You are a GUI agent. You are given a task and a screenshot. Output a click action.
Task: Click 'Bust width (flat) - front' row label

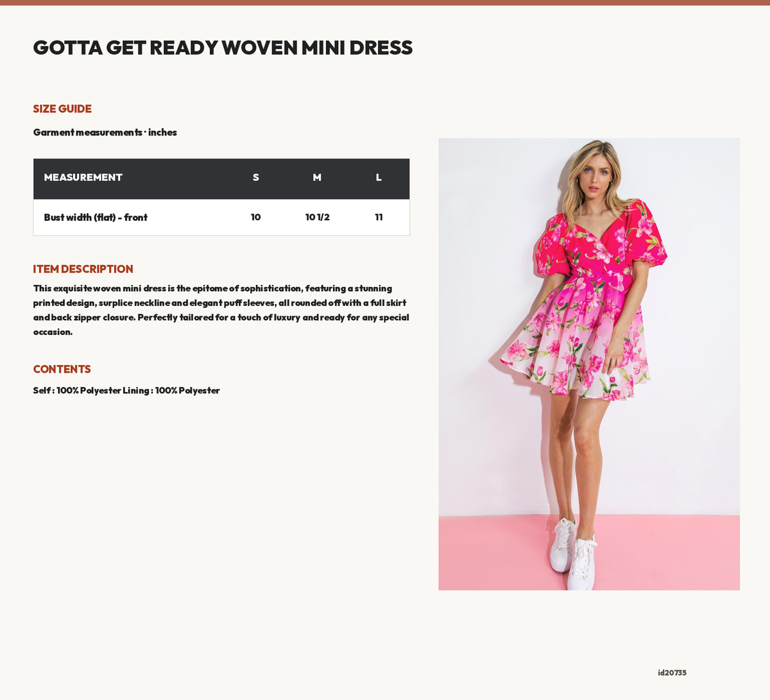tap(96, 218)
